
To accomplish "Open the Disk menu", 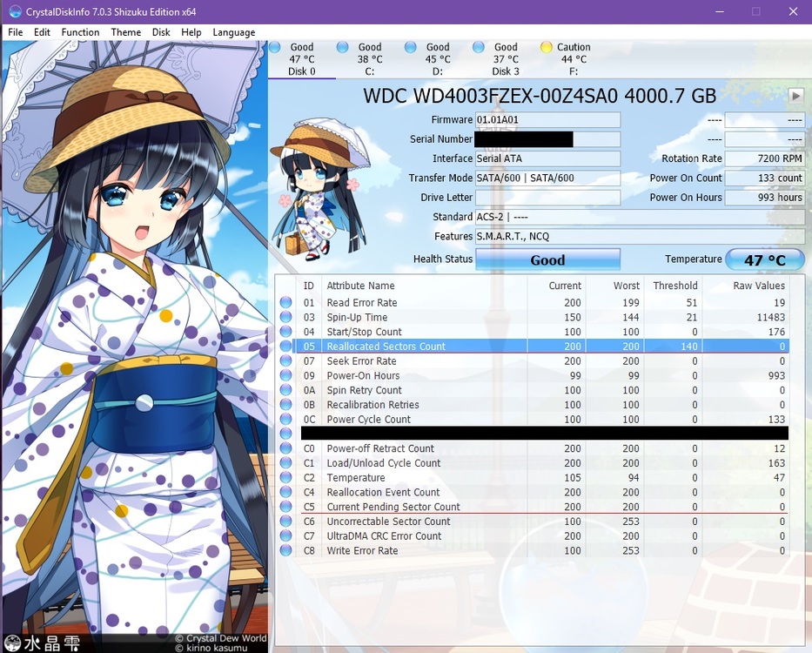I will (x=161, y=32).
